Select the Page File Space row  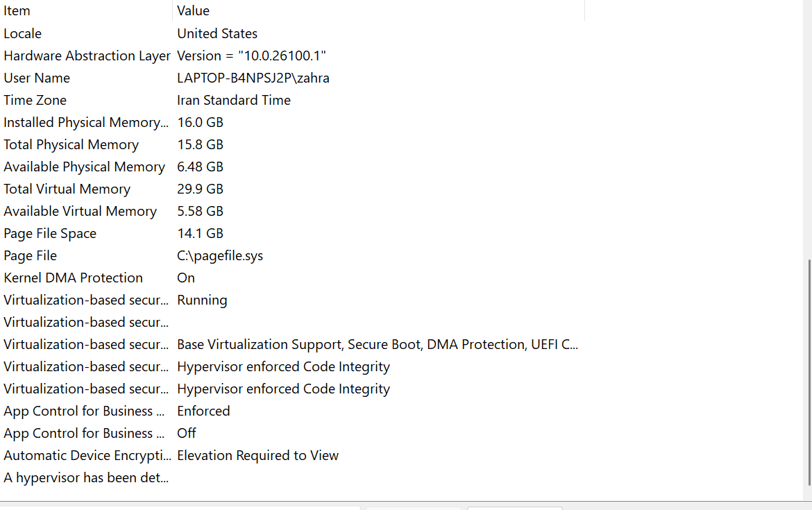(x=50, y=233)
